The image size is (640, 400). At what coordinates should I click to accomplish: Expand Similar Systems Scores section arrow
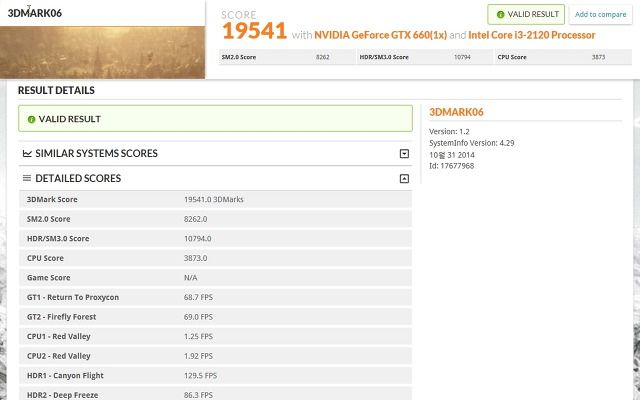(x=404, y=154)
